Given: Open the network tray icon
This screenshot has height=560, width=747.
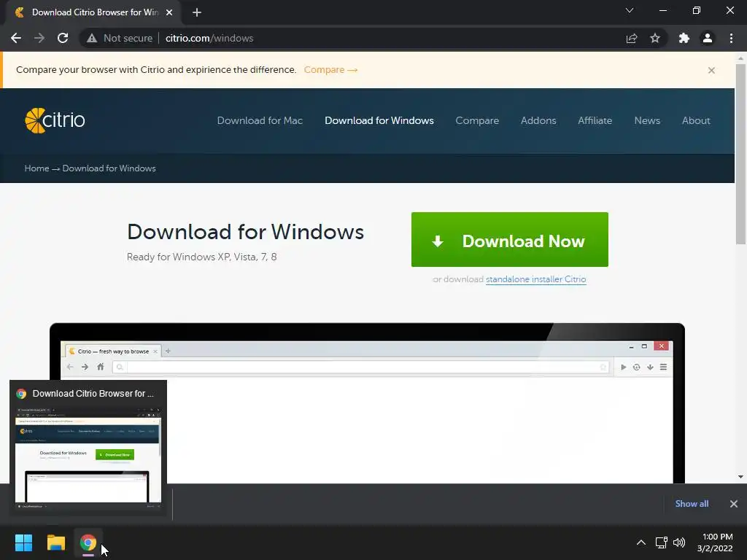Looking at the screenshot, I should [661, 542].
